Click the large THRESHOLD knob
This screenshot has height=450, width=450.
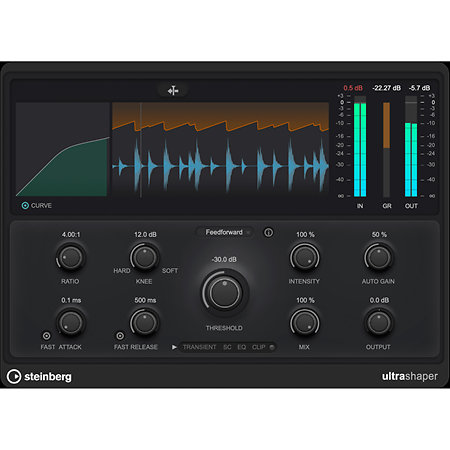tap(225, 293)
